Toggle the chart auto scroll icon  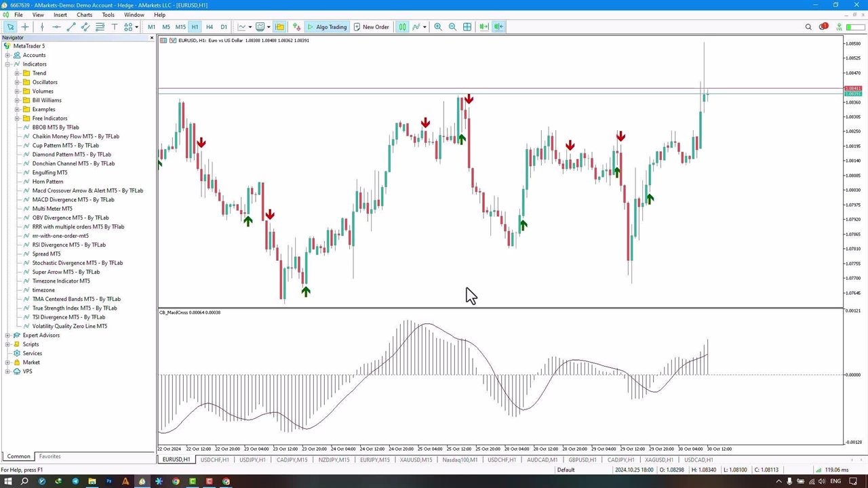click(484, 27)
